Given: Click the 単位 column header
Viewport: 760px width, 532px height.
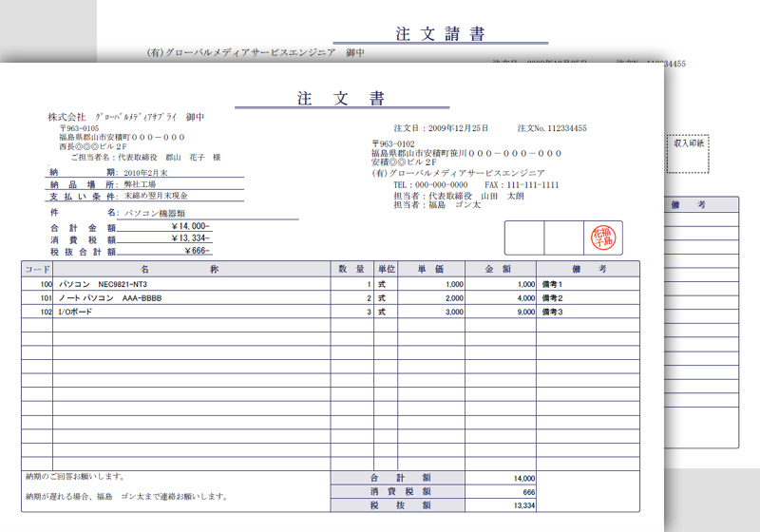Looking at the screenshot, I should coord(387,270).
